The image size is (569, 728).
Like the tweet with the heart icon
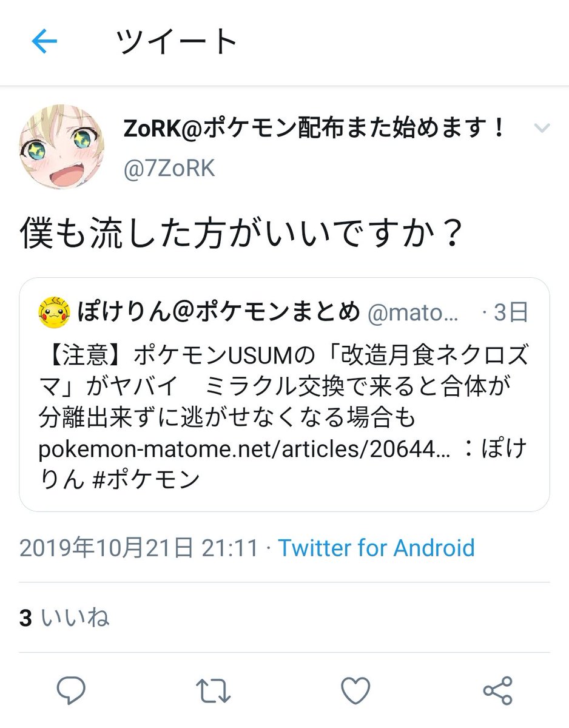coord(355,690)
